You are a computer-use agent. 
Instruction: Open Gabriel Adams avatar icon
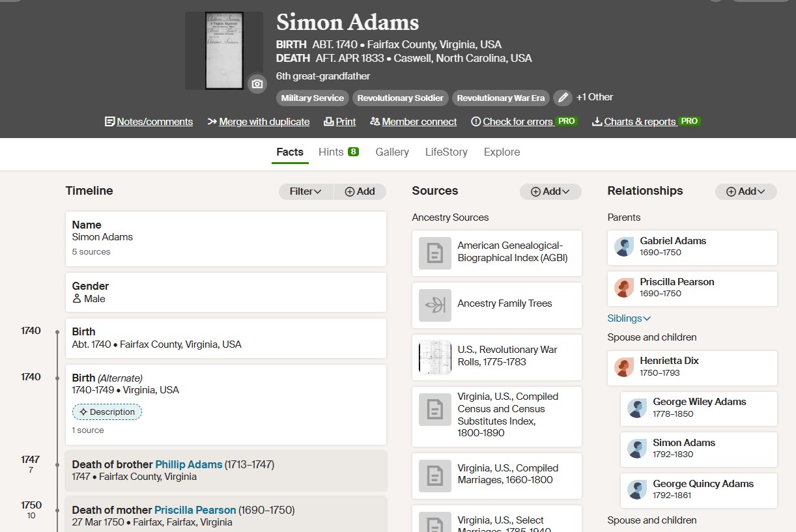tap(624, 247)
